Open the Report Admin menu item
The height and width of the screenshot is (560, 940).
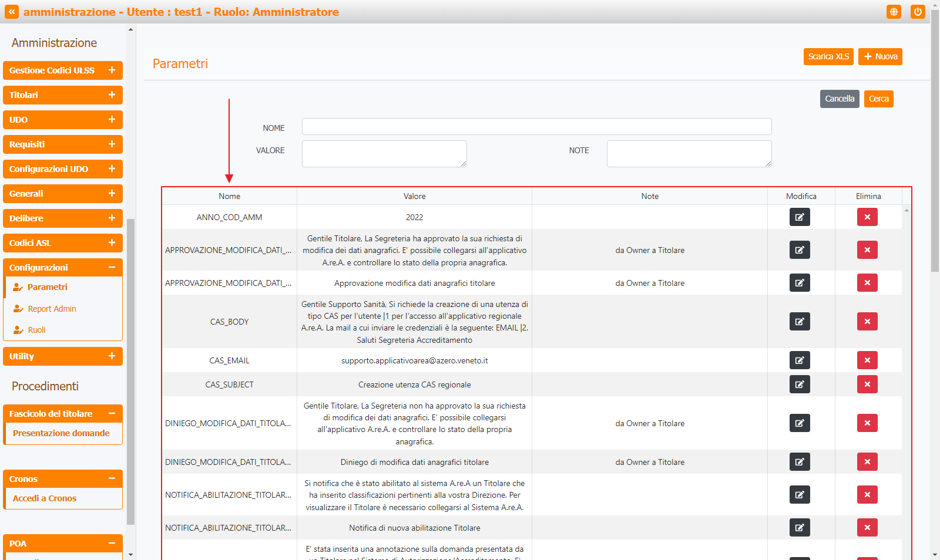(x=52, y=309)
